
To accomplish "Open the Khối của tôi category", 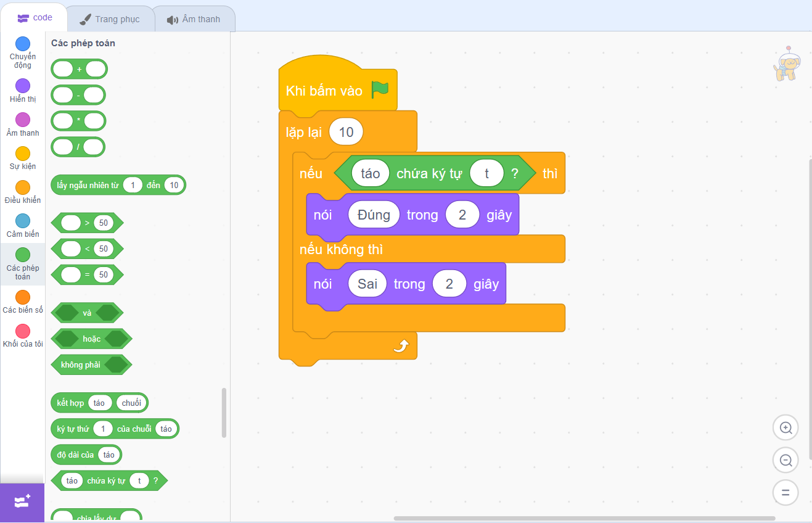I will 23,331.
